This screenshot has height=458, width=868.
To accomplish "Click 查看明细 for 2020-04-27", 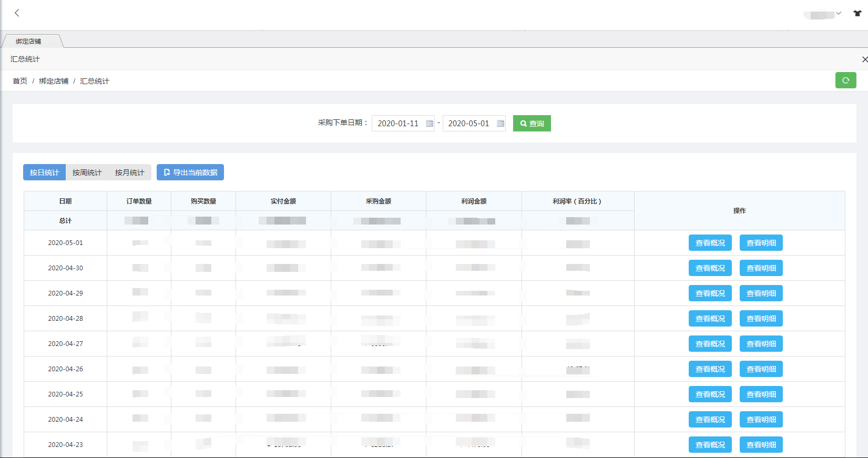I will [761, 344].
